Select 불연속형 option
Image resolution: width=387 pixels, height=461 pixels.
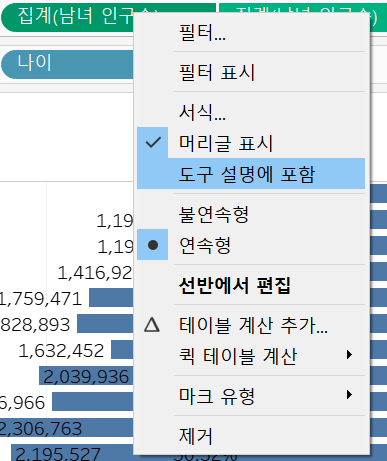coord(251,214)
